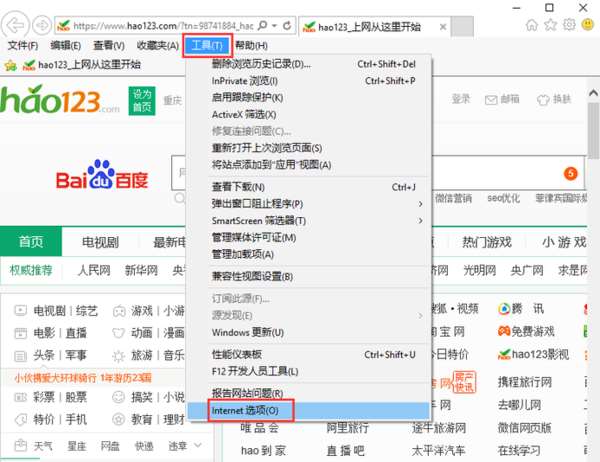Click the add-to-favorites-bar star icon
The width and height of the screenshot is (600, 462).
coord(10,65)
